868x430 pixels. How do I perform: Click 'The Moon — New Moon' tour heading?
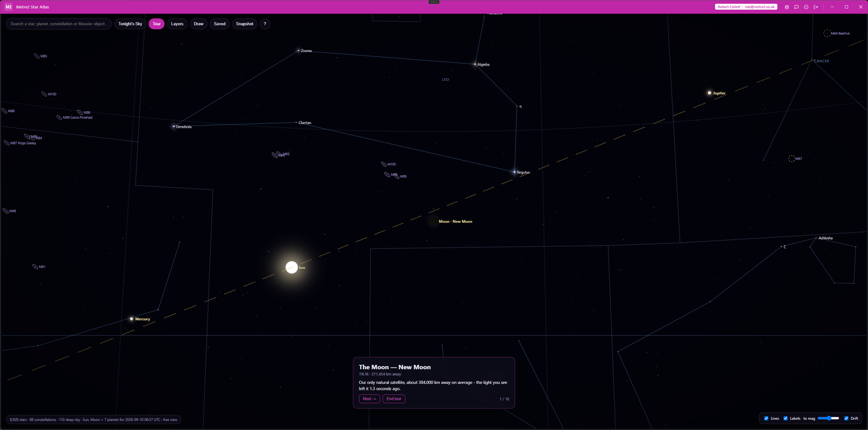(394, 367)
